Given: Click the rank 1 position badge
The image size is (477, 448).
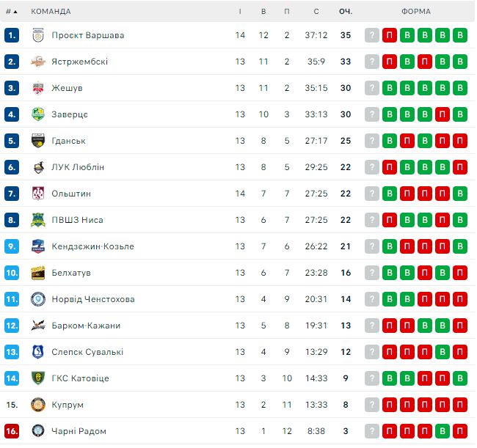Looking at the screenshot, I should (12, 35).
